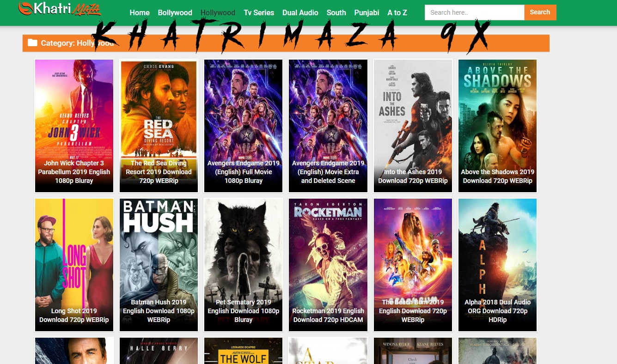Click 'Alpha 2018 Dual Audio ORG' title link
Screen dimensions: 617x364
pos(497,311)
